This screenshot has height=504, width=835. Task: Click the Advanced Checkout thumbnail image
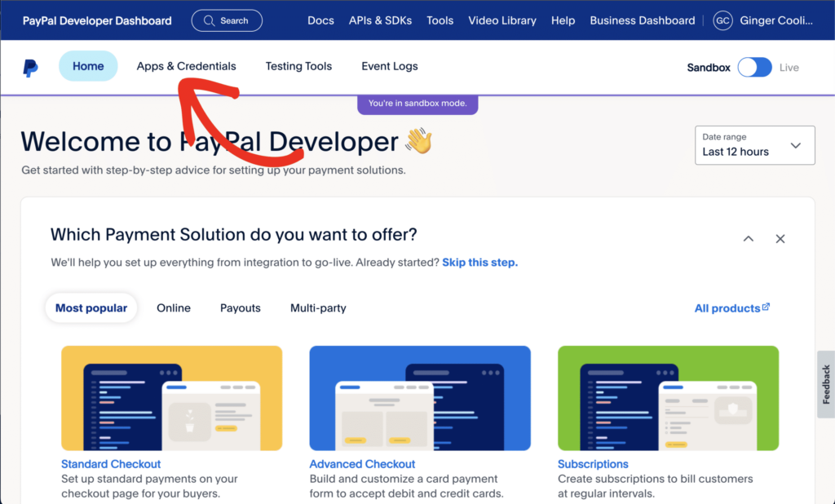coord(420,398)
